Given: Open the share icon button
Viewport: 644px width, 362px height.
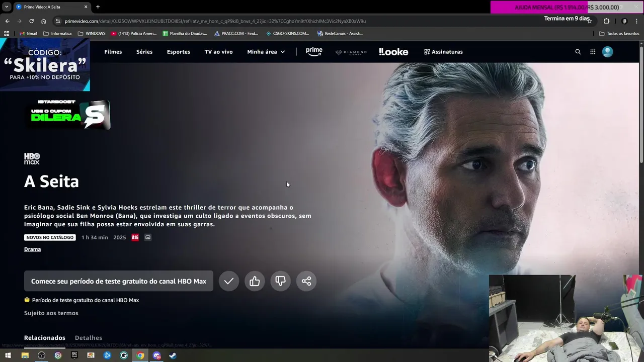Looking at the screenshot, I should [306, 281].
